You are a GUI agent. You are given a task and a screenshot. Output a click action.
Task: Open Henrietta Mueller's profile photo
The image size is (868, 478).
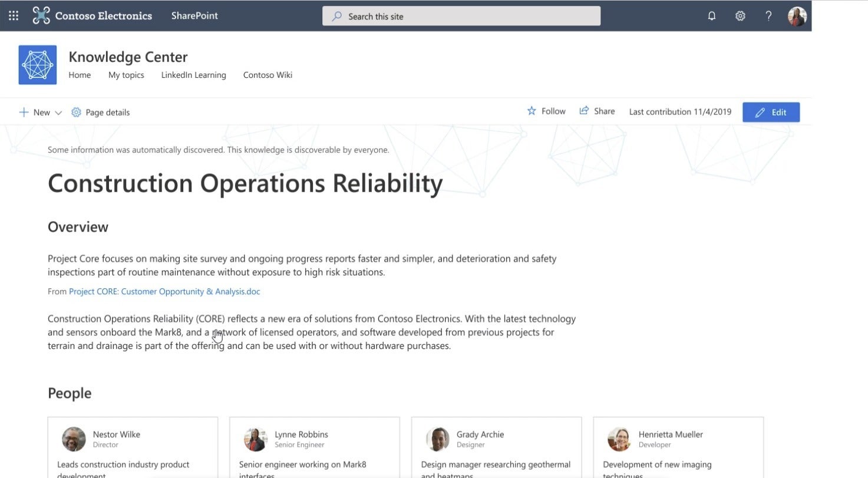point(619,439)
